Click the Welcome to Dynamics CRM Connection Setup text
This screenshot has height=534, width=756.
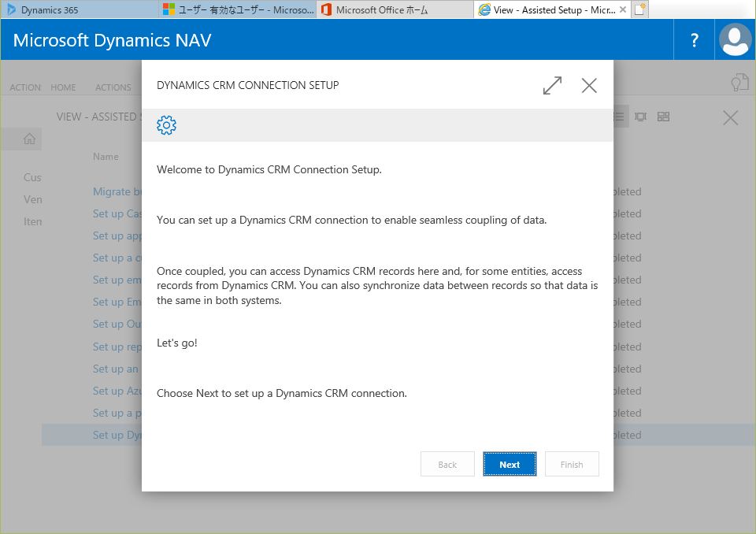click(269, 170)
